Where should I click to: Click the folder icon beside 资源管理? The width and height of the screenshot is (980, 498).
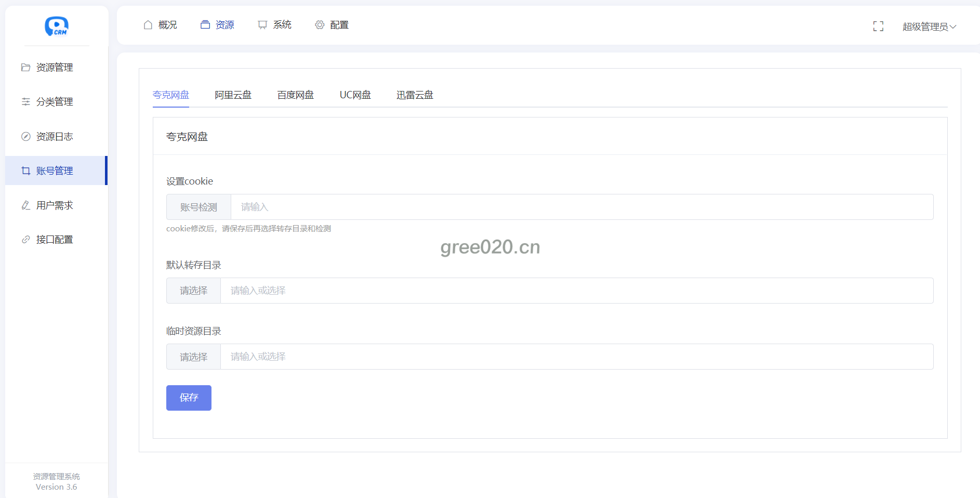tap(25, 68)
